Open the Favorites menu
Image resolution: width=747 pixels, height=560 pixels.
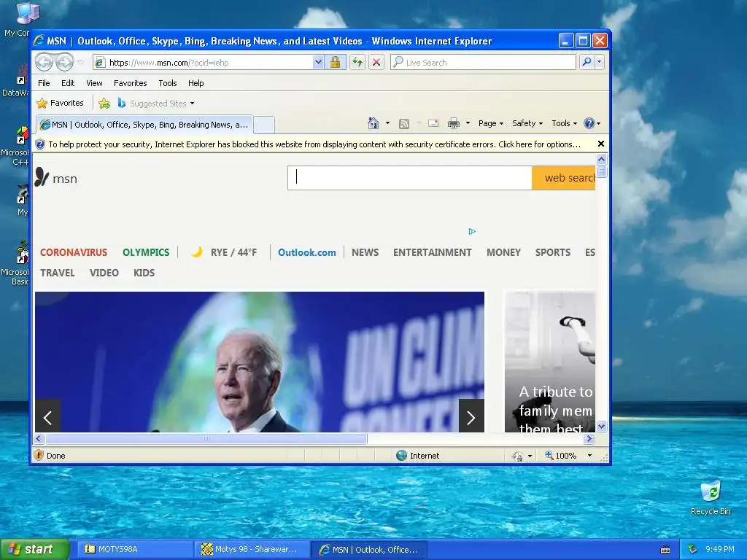(x=130, y=83)
